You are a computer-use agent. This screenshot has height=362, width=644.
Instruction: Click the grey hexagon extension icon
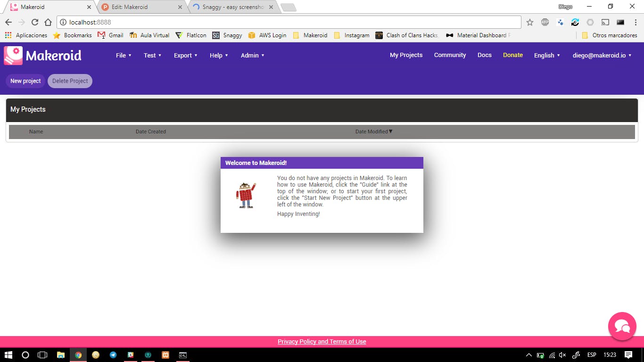(x=590, y=22)
